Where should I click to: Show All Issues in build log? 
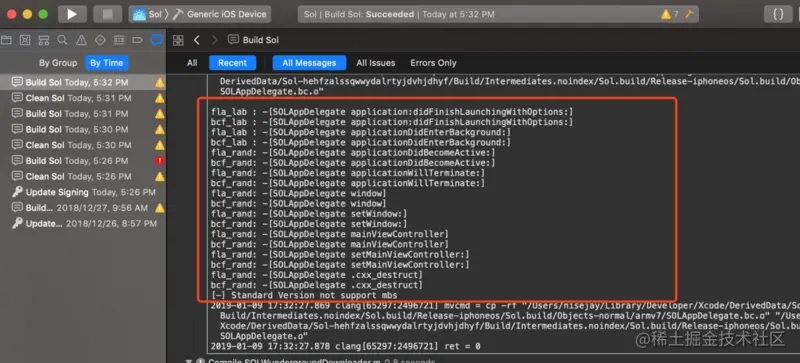coord(376,63)
